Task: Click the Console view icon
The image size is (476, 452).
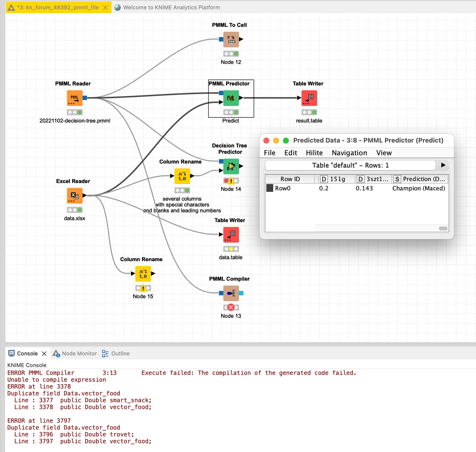Action: click(x=11, y=353)
